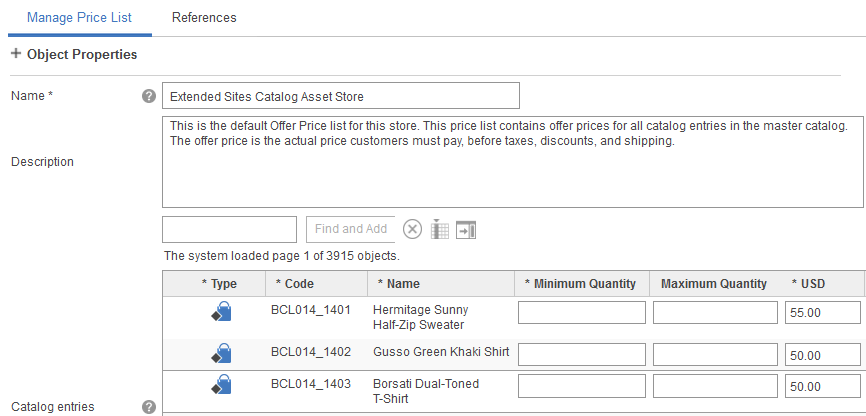Click Minimum Quantity field for Hermitage Sunny Sweater
This screenshot has height=416, width=866.
(x=582, y=313)
